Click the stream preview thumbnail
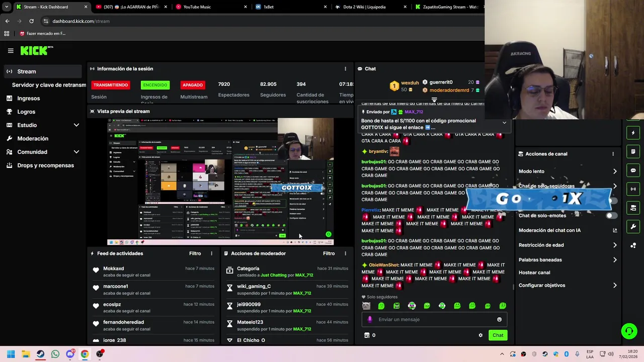Image resolution: width=644 pixels, height=362 pixels. point(220,182)
